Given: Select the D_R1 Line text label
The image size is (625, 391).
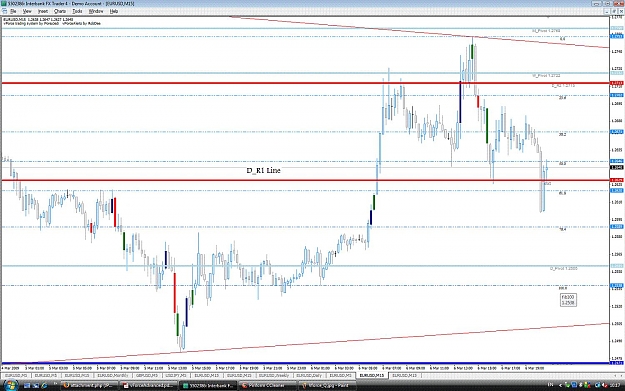Looking at the screenshot, I should (x=263, y=170).
